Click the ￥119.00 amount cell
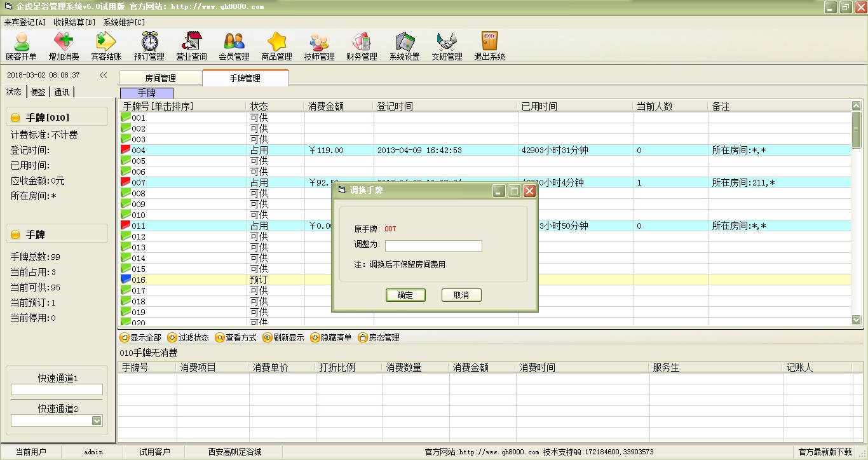This screenshot has height=460, width=868. 339,150
